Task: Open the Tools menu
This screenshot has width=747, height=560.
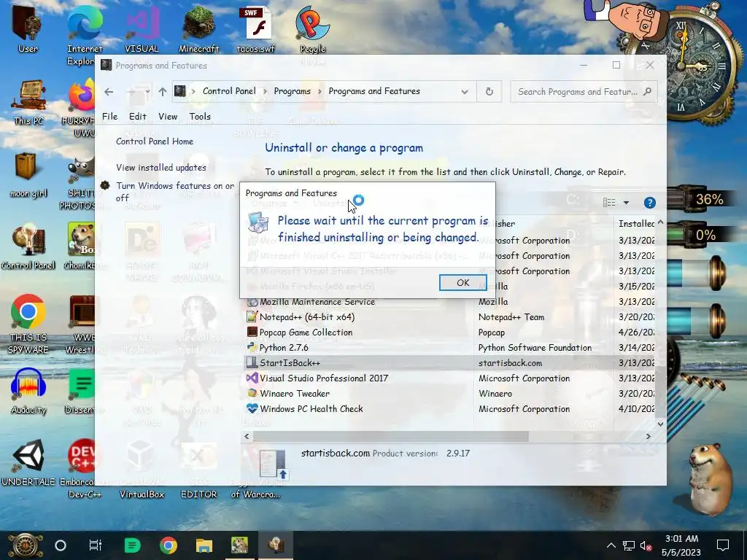Action: click(200, 117)
